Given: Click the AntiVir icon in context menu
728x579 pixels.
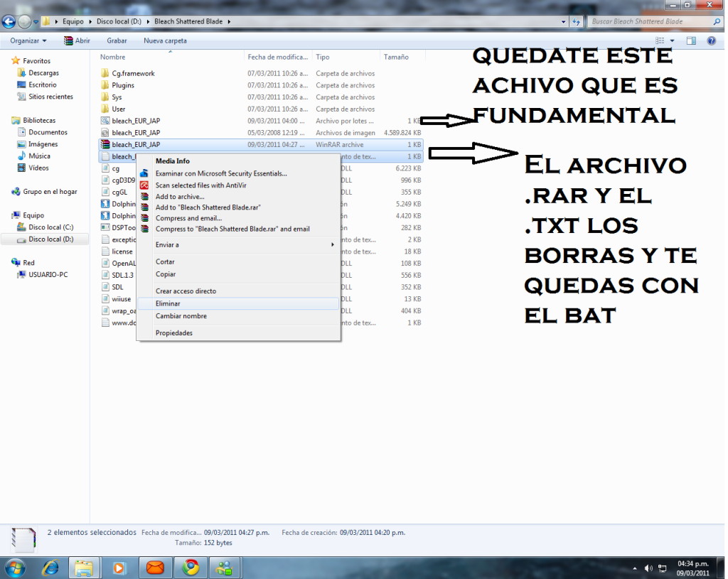Looking at the screenshot, I should pos(144,185).
